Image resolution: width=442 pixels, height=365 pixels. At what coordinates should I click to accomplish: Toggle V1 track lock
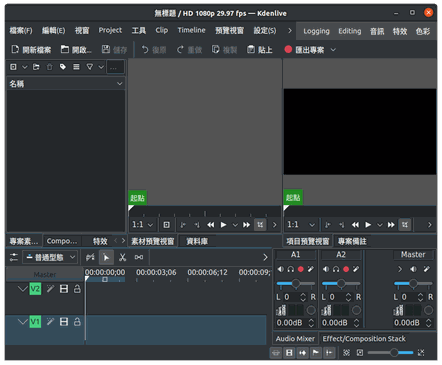(x=77, y=322)
